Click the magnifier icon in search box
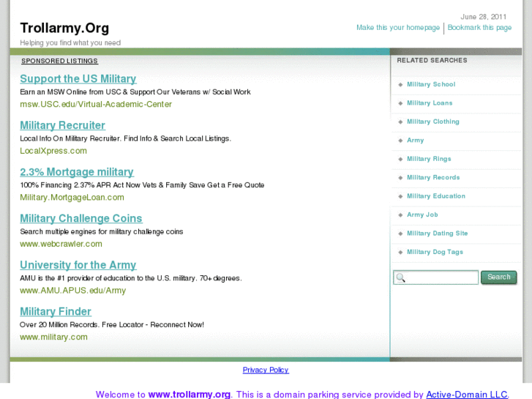This screenshot has width=532, height=399. [401, 277]
